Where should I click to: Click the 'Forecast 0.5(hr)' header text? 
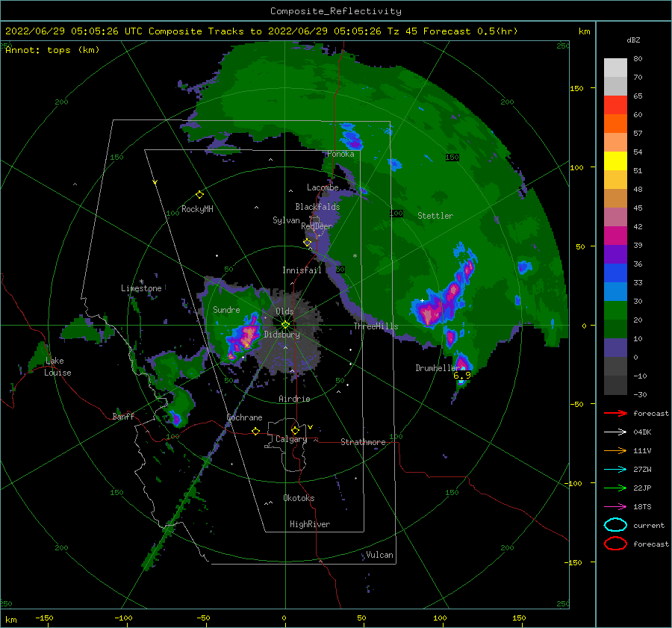pos(470,31)
